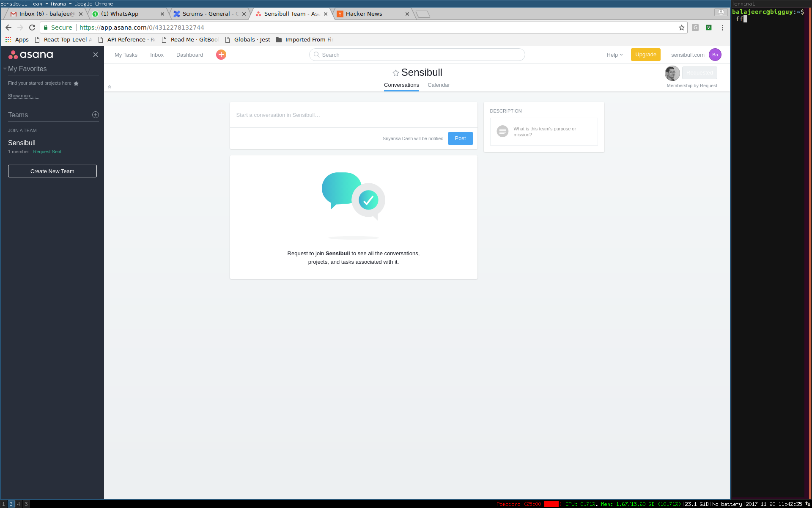The width and height of the screenshot is (812, 508).
Task: Click the purple Ba user avatar
Action: pos(715,55)
